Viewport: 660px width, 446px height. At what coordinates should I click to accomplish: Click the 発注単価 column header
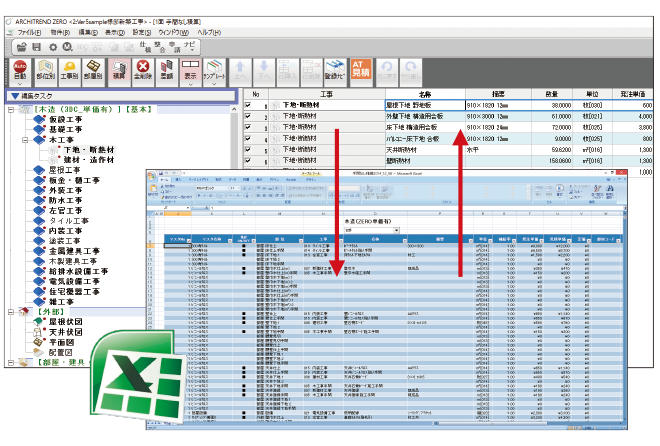pyautogui.click(x=633, y=94)
